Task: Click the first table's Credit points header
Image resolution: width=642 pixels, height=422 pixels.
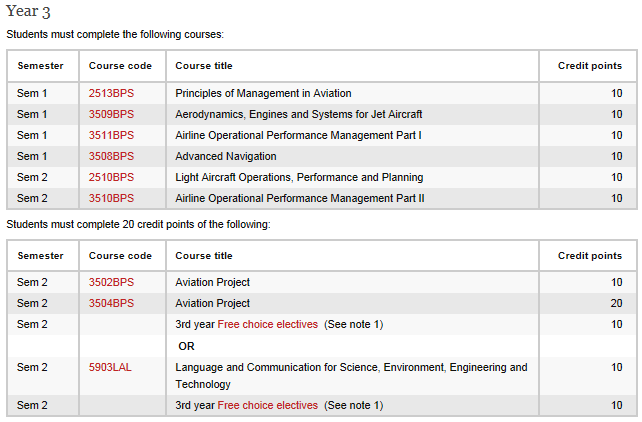Action: coord(590,66)
